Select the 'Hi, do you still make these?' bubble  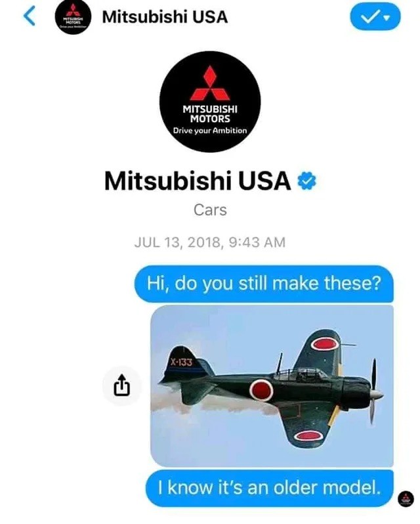264,284
